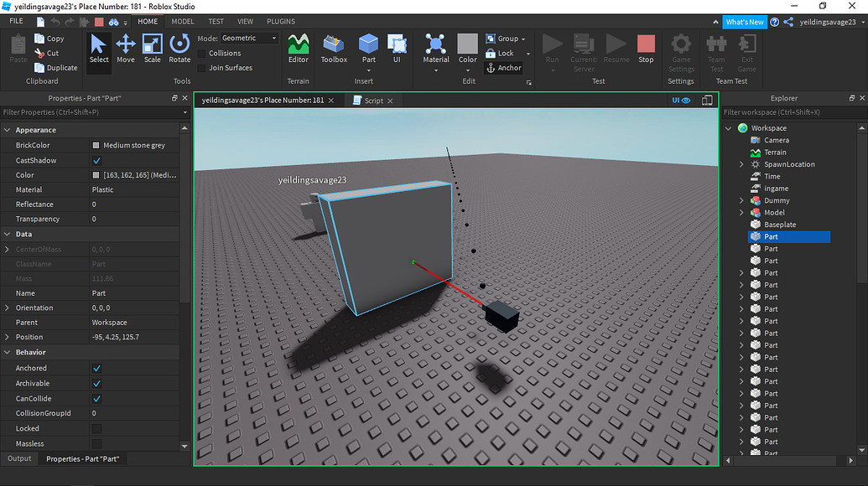
Task: Open the Script editor tab
Action: (372, 100)
